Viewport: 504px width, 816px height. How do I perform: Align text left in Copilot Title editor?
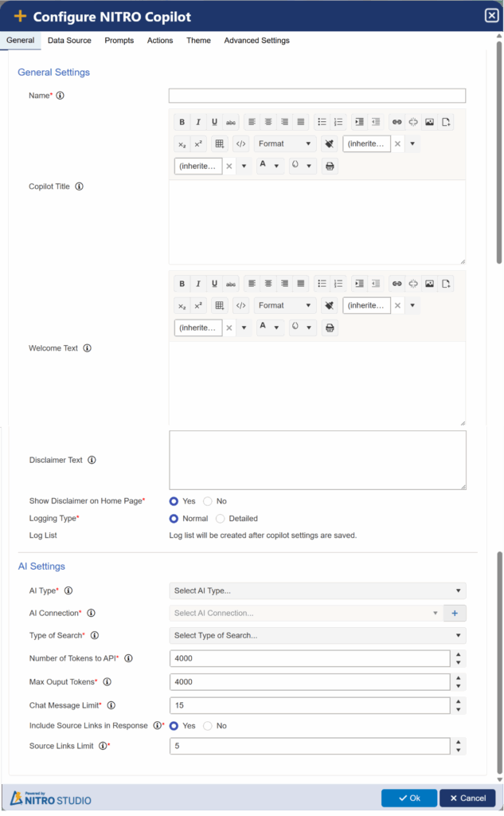coord(252,122)
